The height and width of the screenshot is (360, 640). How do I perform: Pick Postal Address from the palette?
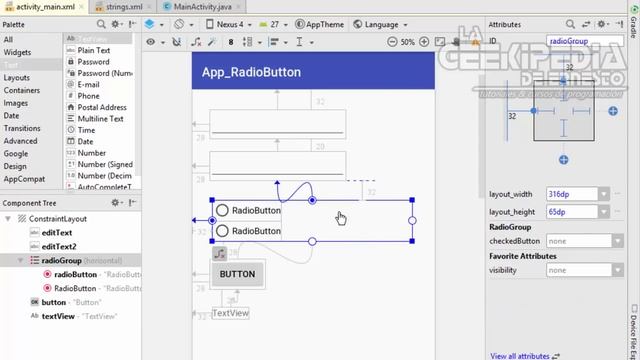(102, 107)
